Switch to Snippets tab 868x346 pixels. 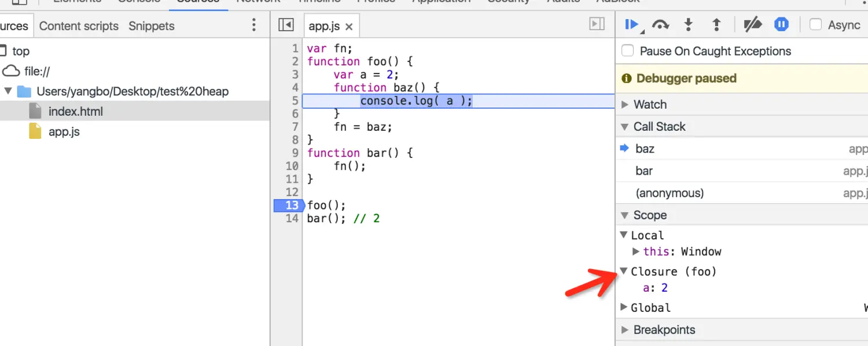click(x=152, y=26)
